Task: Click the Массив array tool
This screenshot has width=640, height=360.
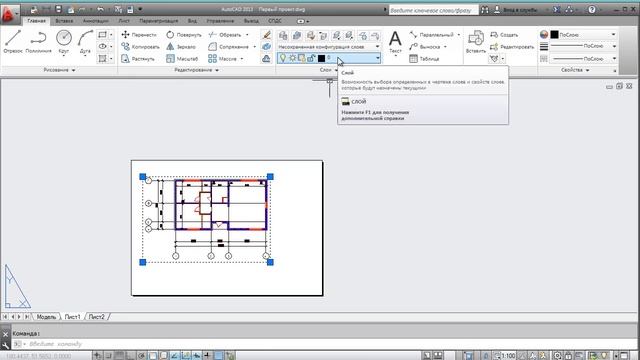Action: (222, 59)
